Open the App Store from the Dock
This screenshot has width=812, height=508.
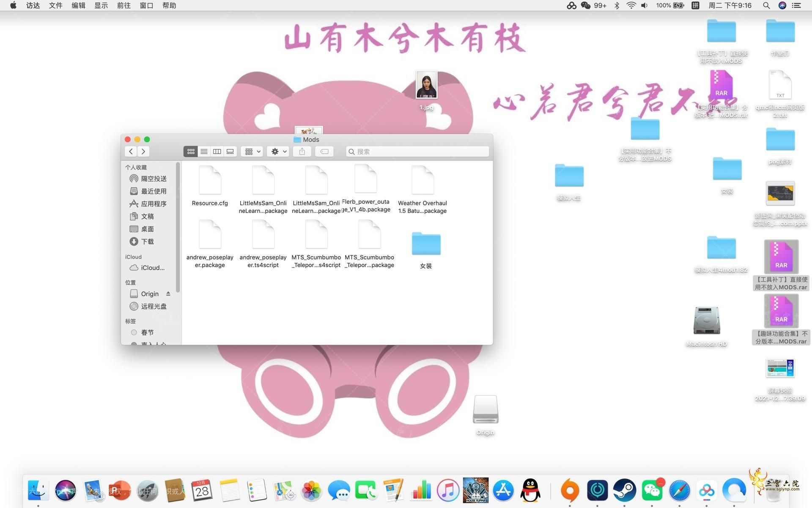point(503,490)
